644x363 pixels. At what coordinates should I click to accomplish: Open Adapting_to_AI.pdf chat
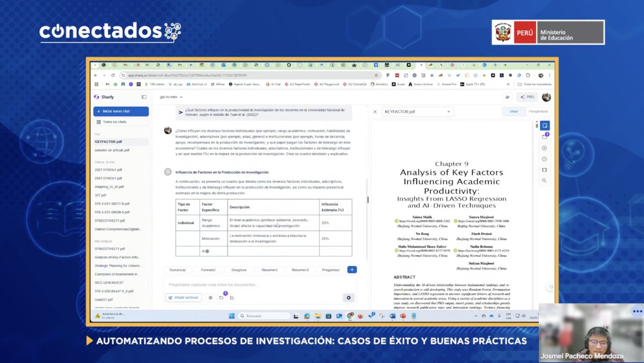[109, 186]
